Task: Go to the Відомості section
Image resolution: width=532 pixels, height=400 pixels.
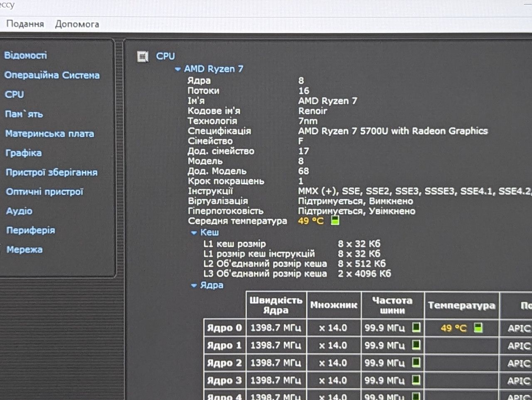Action: [x=25, y=55]
